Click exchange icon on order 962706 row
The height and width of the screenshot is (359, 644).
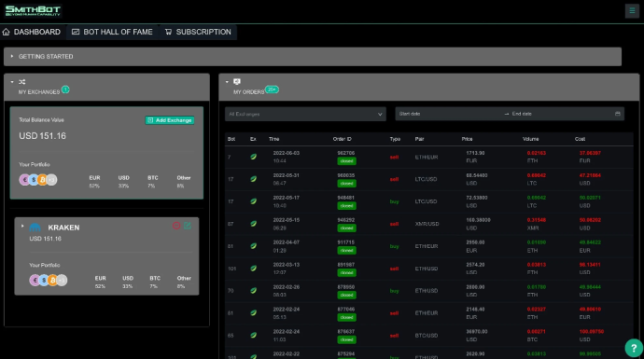254,157
